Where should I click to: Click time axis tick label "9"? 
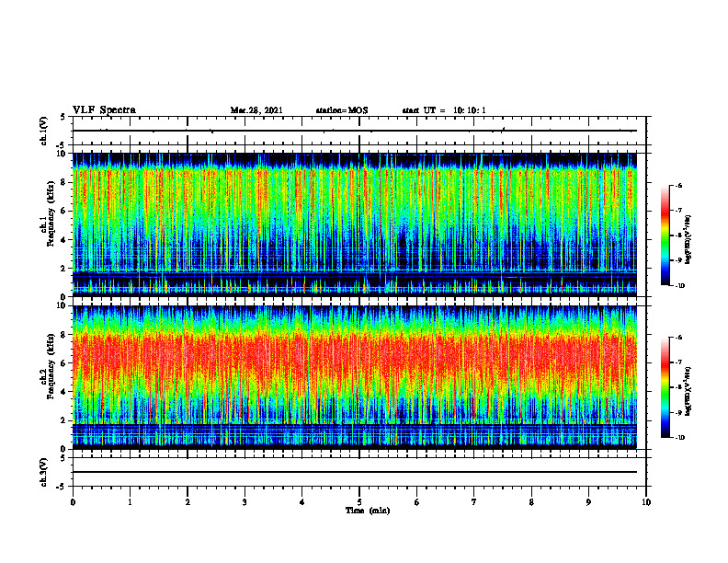pos(588,502)
